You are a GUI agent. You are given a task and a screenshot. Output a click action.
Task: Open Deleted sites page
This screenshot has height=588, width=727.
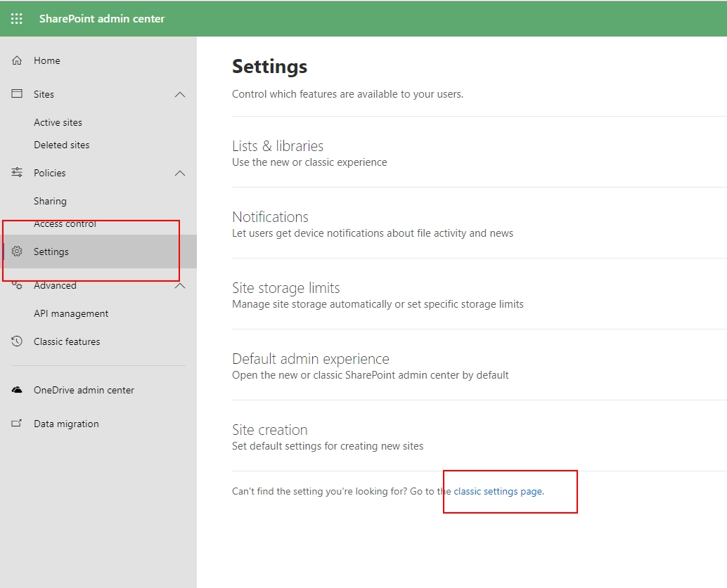pos(62,145)
